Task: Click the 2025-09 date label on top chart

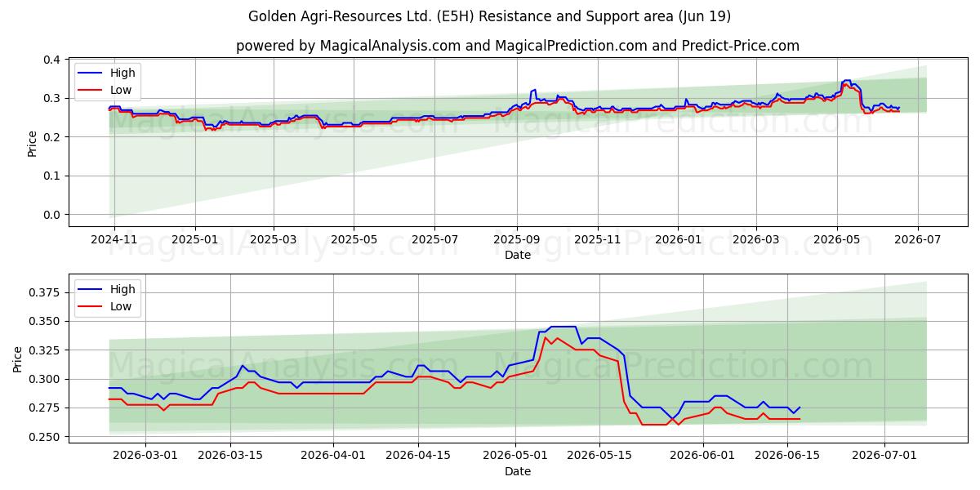Action: point(517,239)
